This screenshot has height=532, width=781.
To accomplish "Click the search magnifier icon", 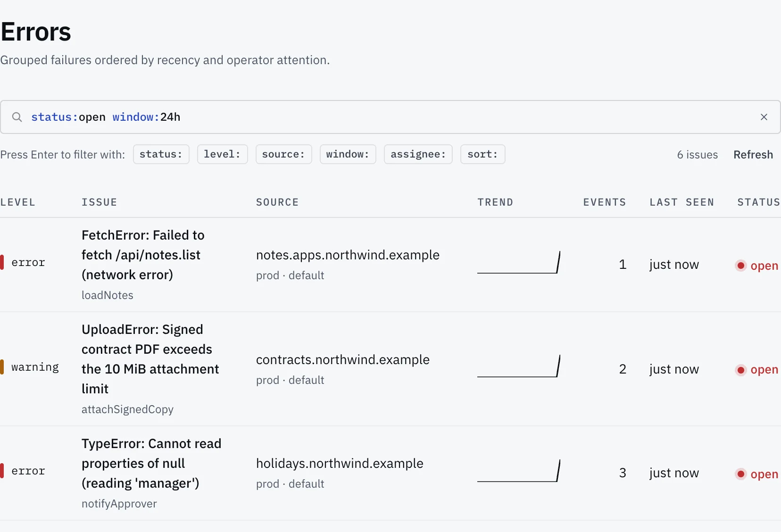I will pos(17,117).
